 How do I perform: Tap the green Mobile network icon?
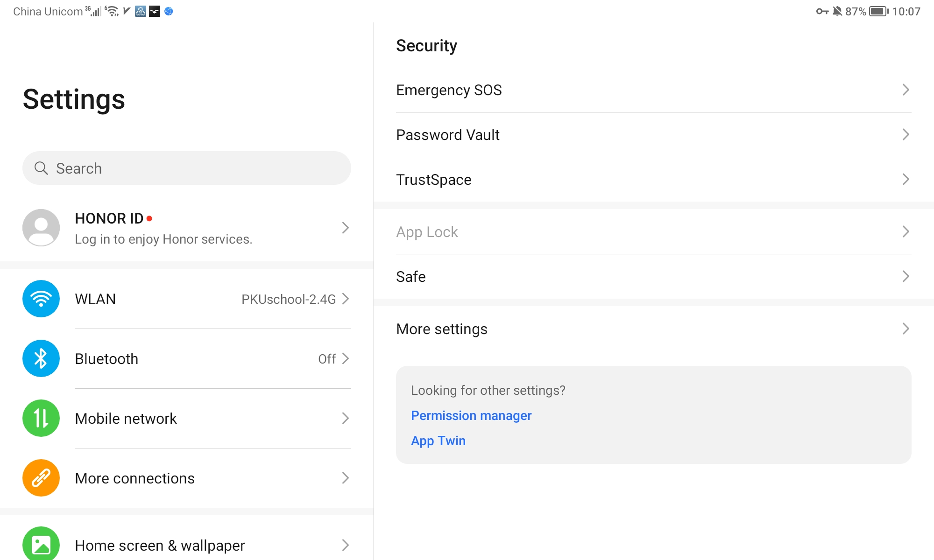[41, 418]
